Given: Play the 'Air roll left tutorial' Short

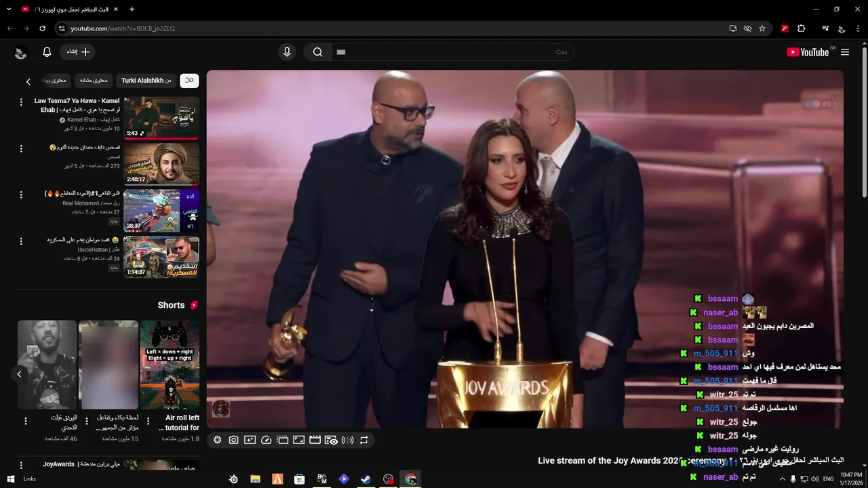Looking at the screenshot, I should (170, 365).
